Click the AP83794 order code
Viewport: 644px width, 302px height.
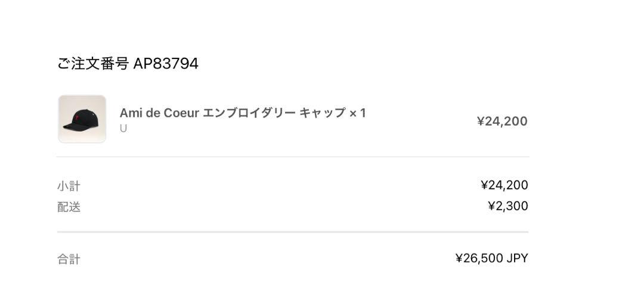click(x=166, y=64)
